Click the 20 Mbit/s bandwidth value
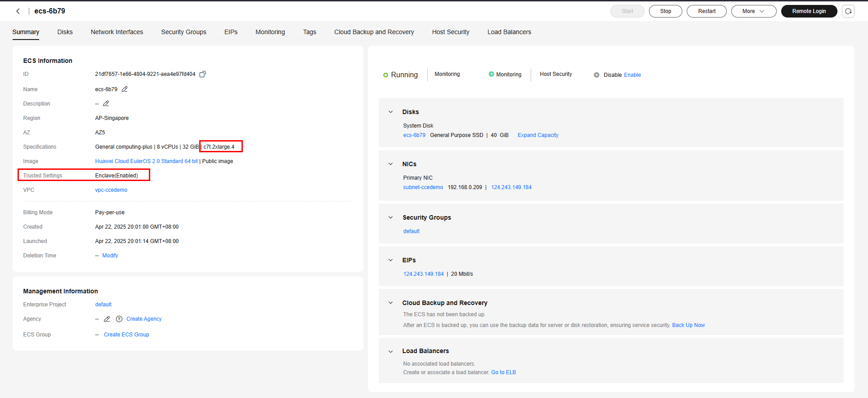The image size is (868, 398). 462,274
